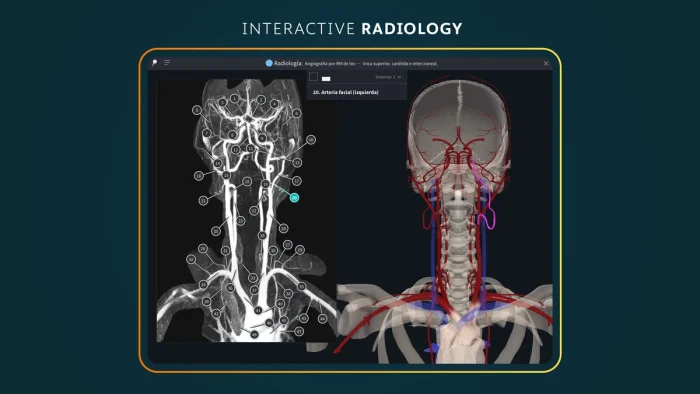Click the pin icon in the radiology title bar
This screenshot has height=394, width=700.
154,63
